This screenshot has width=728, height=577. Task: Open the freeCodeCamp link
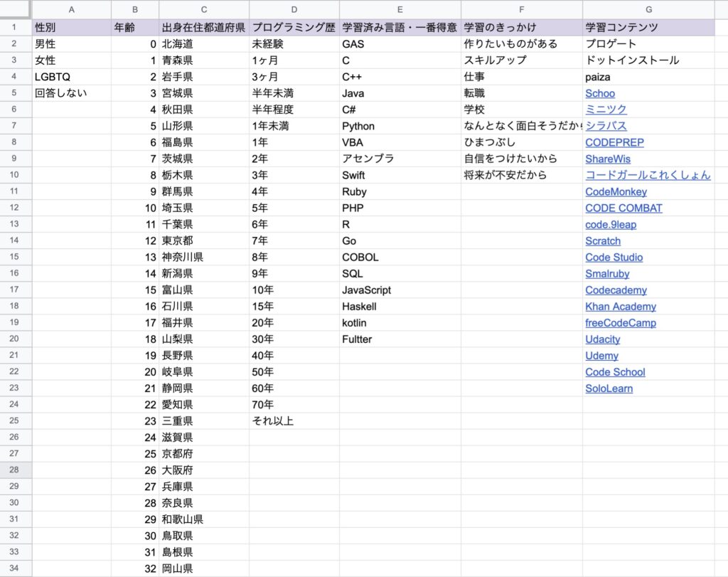coord(620,323)
